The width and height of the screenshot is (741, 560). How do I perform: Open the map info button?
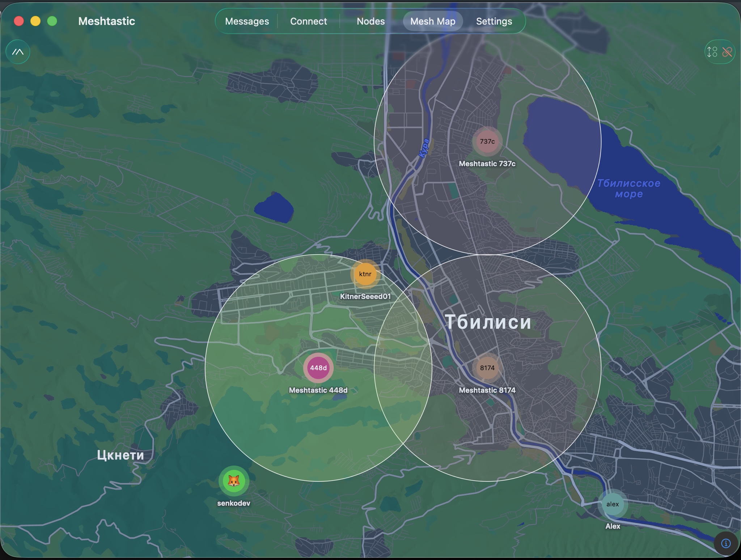pos(726,543)
